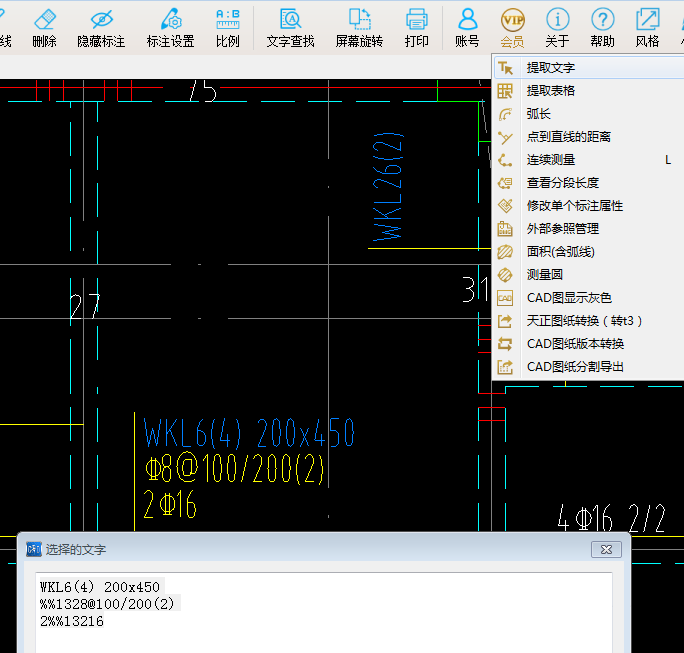The height and width of the screenshot is (653, 684).
Task: Click the 天正图纸转换 export icon
Action: pos(505,321)
